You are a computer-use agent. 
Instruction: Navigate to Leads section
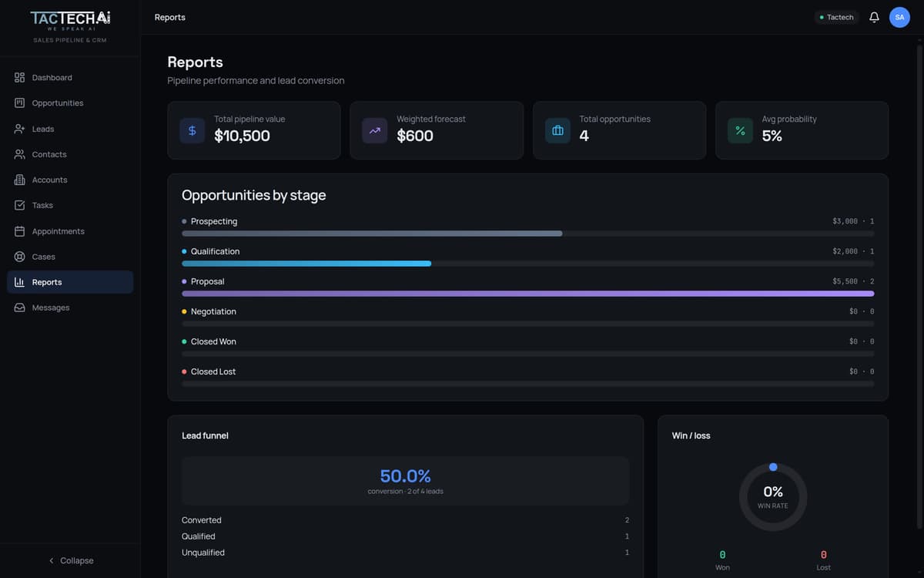[x=70, y=129]
